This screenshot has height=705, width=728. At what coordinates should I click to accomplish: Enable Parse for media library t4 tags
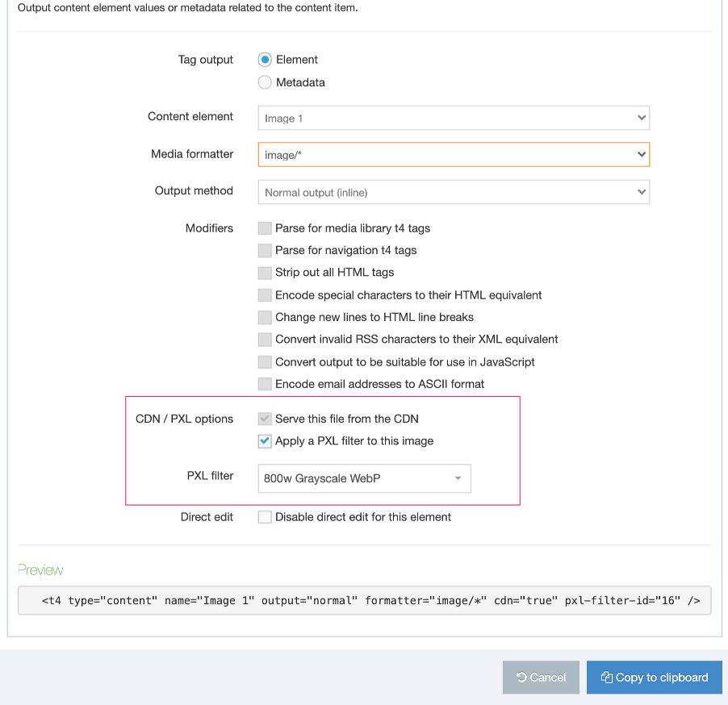pyautogui.click(x=265, y=228)
